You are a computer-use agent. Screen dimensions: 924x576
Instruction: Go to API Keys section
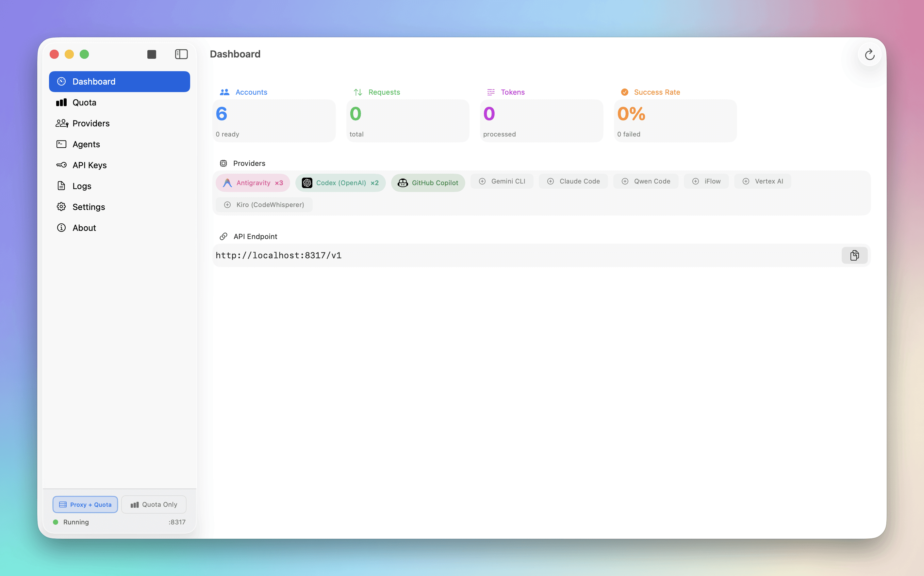(x=89, y=165)
